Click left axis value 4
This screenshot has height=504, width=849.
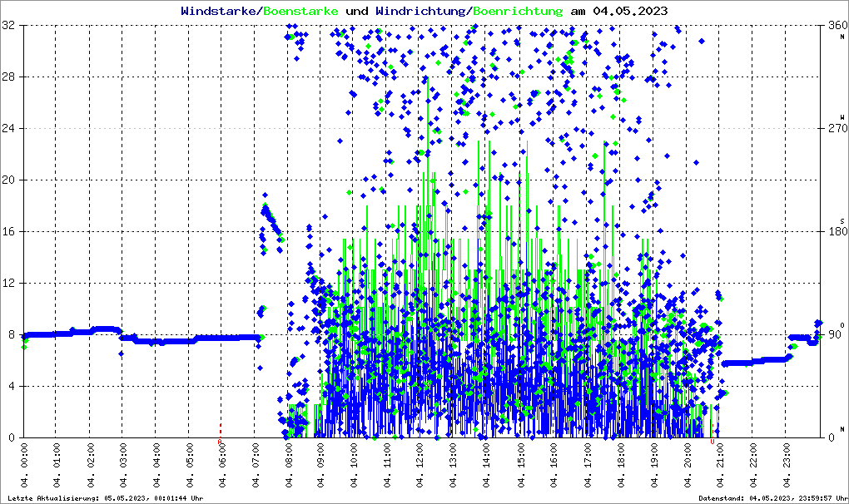tap(12, 386)
